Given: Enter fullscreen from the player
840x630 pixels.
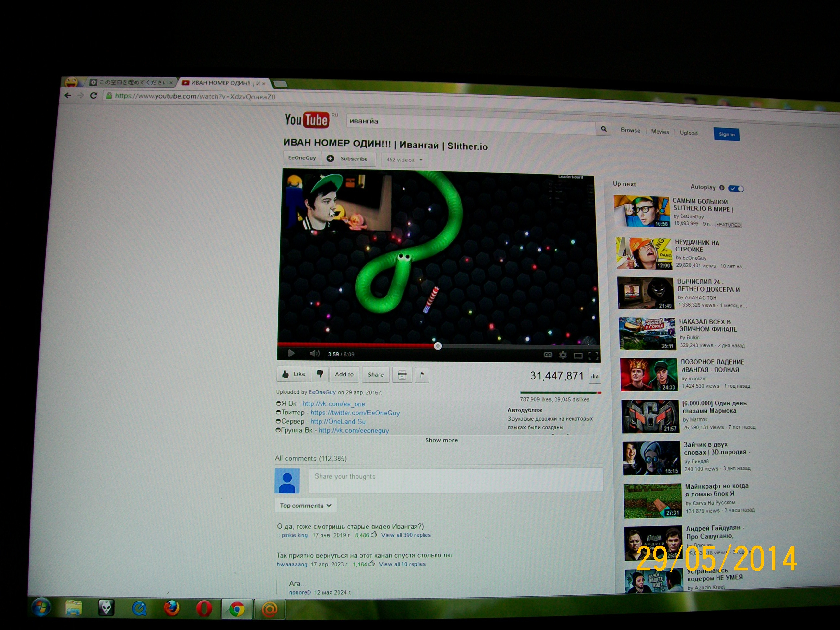Looking at the screenshot, I should pyautogui.click(x=593, y=356).
